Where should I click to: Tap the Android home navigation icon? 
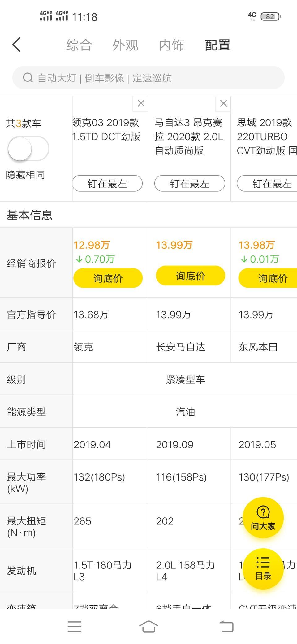148,627
